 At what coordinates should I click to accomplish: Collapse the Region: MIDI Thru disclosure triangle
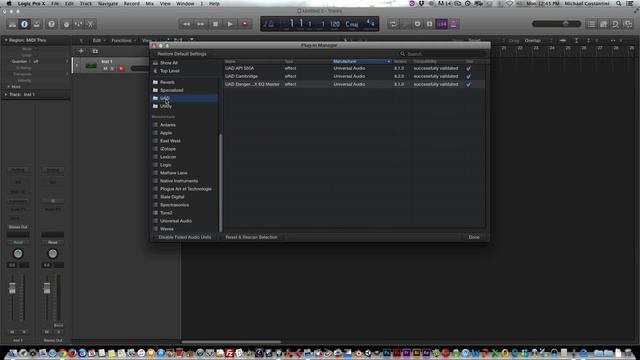[6, 40]
